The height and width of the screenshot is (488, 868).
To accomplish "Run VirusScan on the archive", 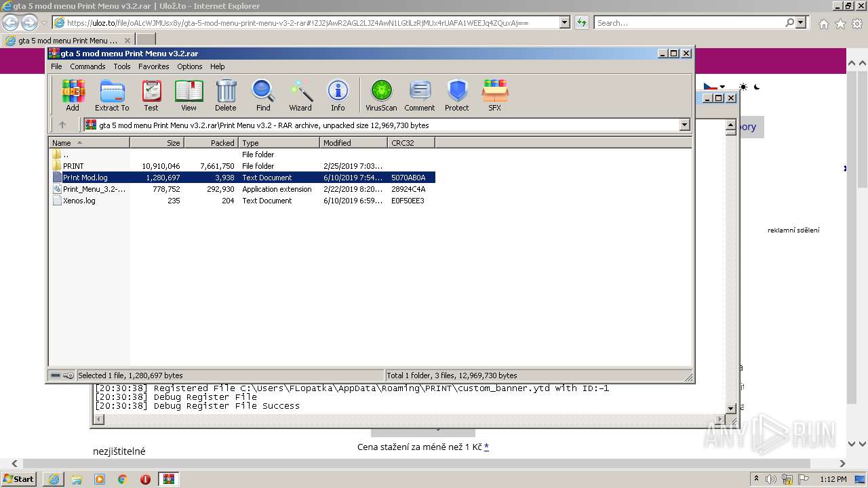I will 381,95.
